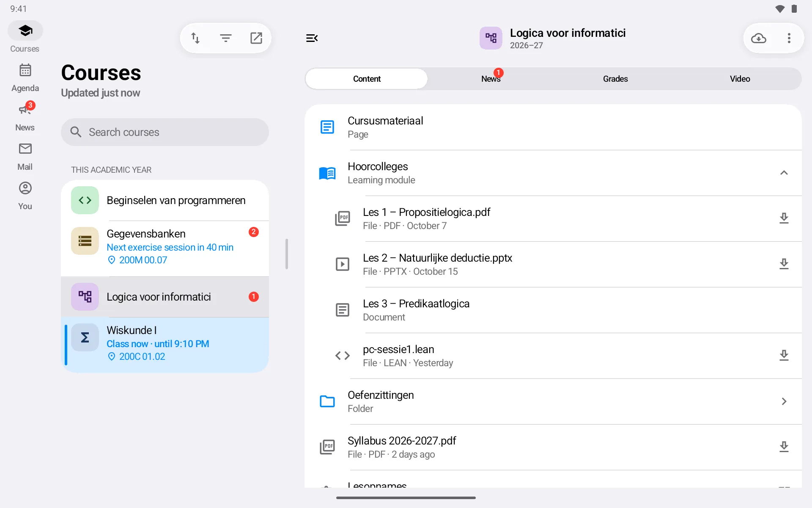Click the battery status icon

794,9
